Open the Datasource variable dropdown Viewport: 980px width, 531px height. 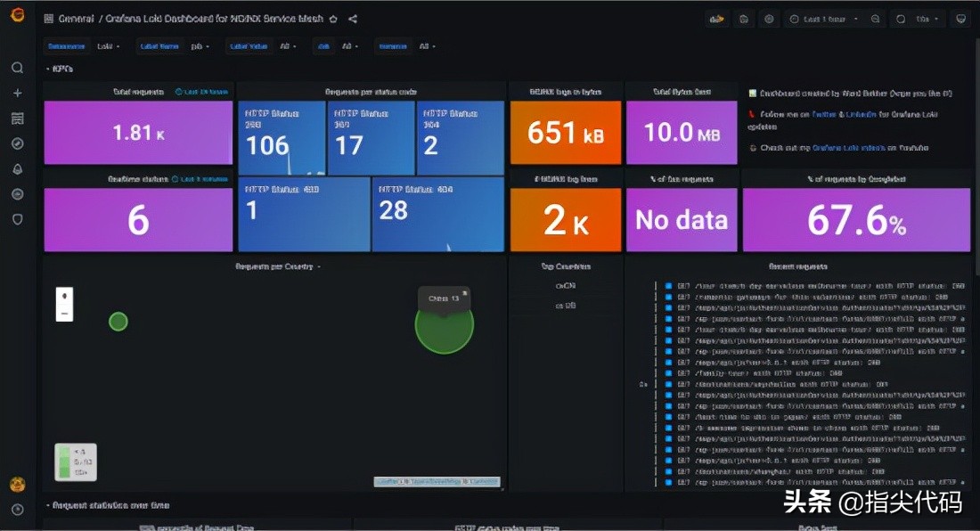click(108, 46)
